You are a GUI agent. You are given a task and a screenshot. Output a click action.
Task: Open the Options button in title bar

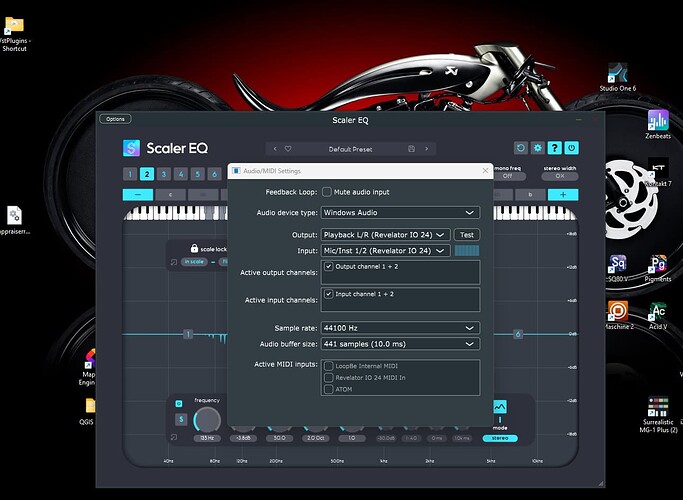115,119
